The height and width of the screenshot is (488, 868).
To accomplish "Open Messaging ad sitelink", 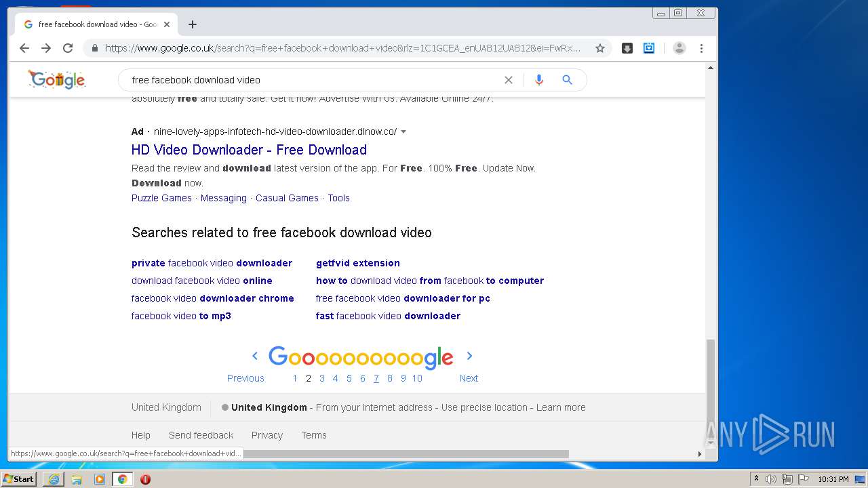I will pos(224,198).
